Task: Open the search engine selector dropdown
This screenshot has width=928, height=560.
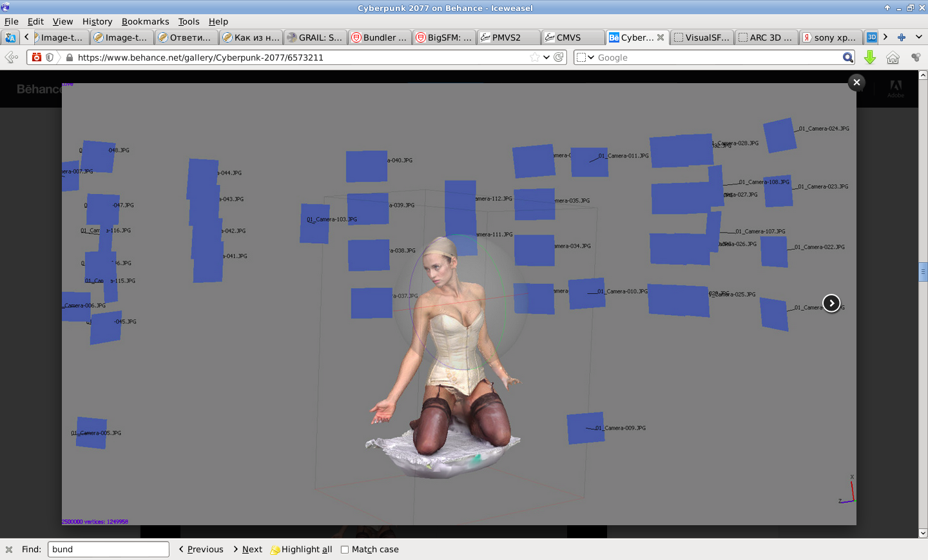Action: tap(585, 57)
